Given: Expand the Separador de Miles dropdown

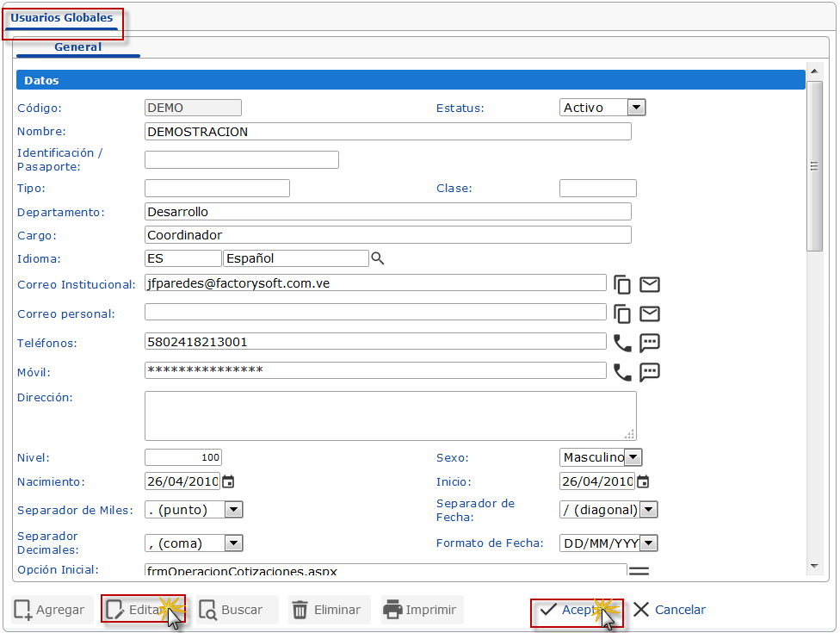Looking at the screenshot, I should pos(233,510).
